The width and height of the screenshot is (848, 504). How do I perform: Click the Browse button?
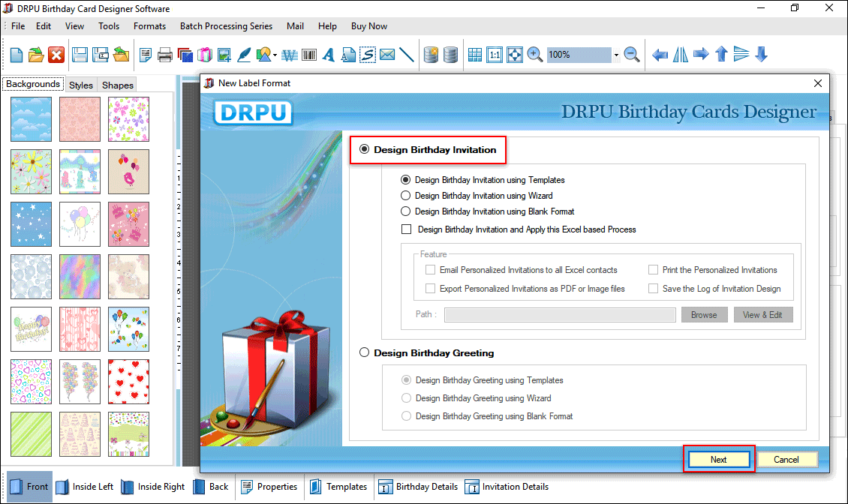point(704,315)
